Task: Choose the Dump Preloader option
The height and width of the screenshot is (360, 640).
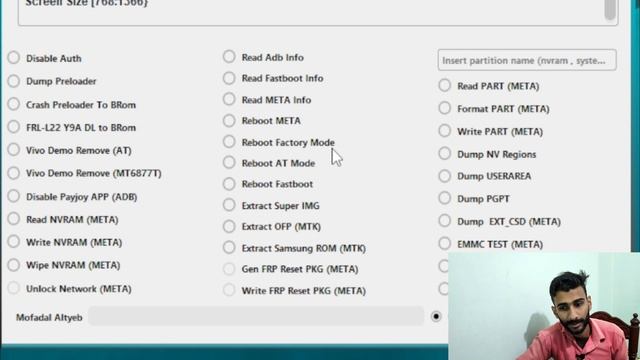Action: (x=14, y=81)
